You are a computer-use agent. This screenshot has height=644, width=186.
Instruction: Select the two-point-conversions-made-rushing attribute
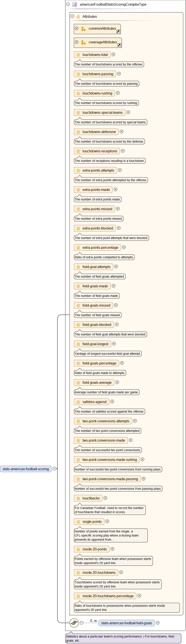110,460
